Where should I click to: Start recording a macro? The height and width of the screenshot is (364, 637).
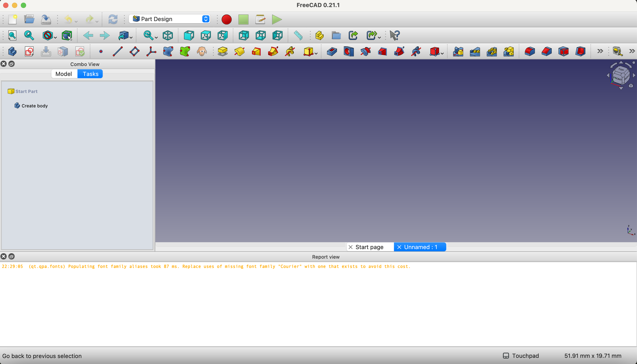click(227, 20)
